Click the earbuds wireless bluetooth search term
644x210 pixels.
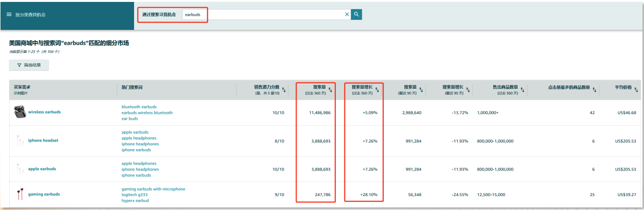(147, 112)
